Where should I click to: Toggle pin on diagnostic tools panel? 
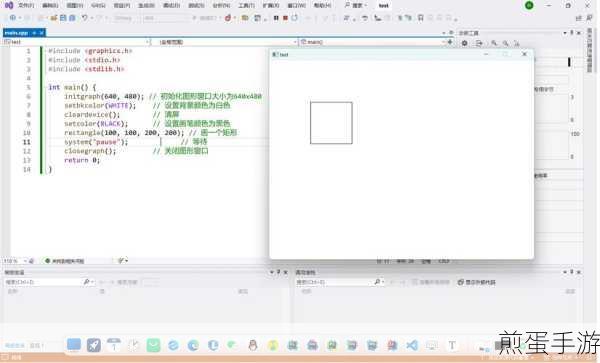point(572,33)
